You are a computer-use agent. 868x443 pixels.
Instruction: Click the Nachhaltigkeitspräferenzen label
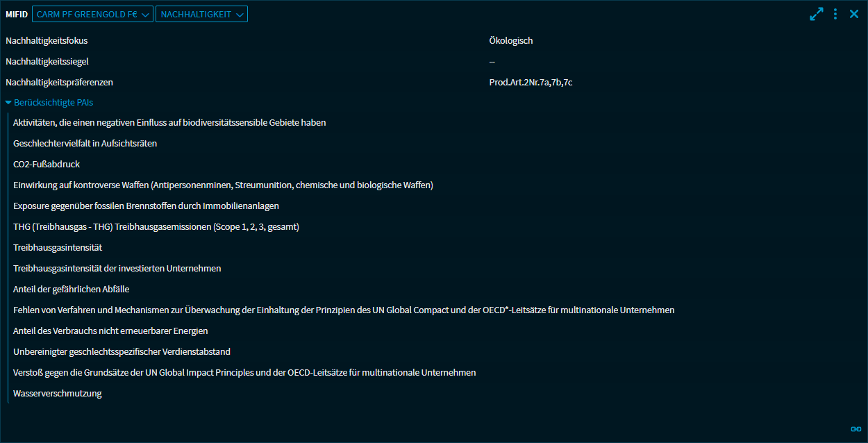(x=59, y=83)
